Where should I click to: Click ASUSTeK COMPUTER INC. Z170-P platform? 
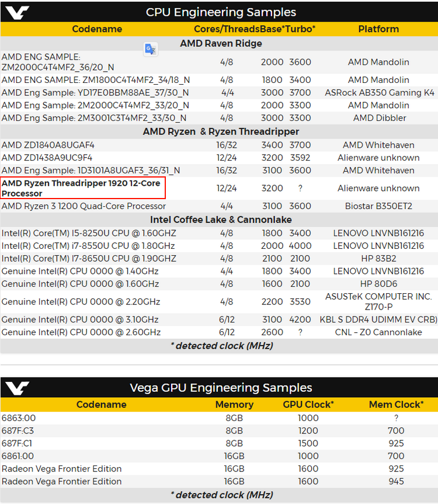click(378, 301)
